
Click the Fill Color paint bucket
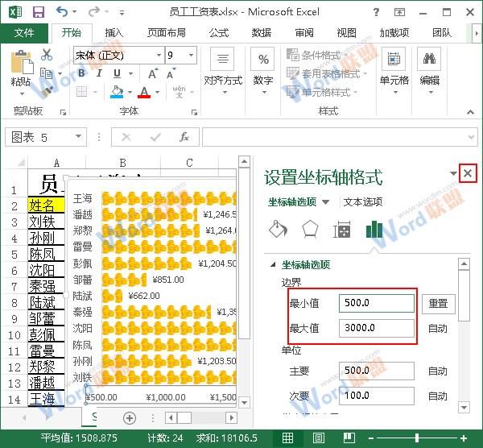pyautogui.click(x=117, y=92)
